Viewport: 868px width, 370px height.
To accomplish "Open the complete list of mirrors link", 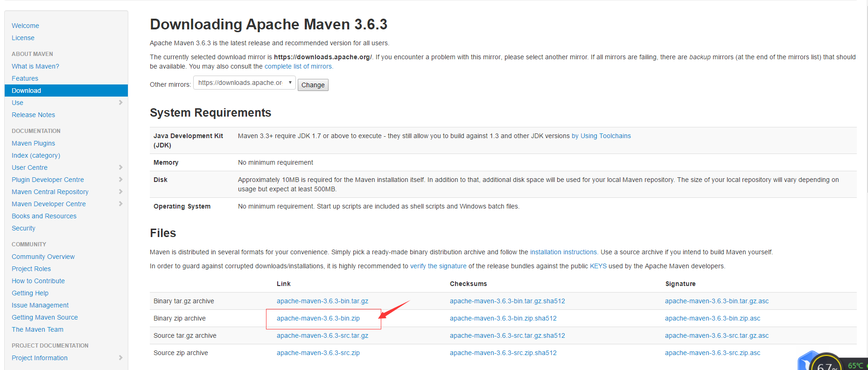I will (298, 66).
